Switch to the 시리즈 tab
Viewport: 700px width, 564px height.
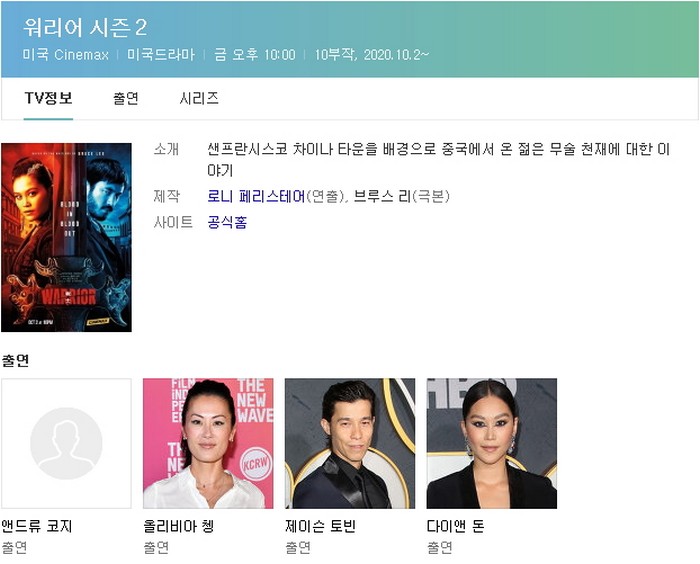[x=199, y=98]
